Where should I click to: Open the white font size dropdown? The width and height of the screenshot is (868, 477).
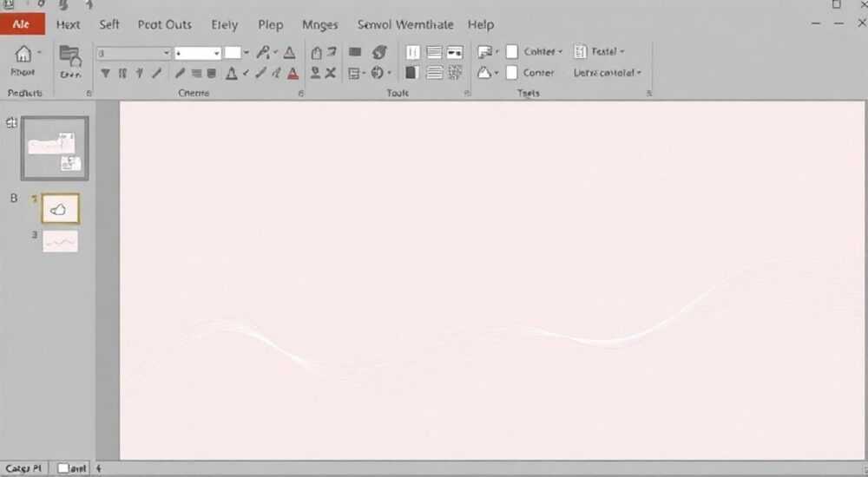point(198,53)
